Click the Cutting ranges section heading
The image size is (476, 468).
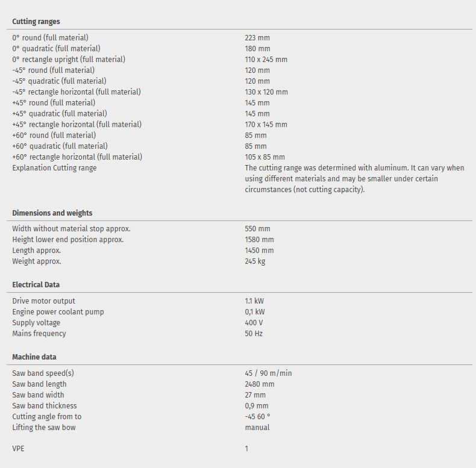(x=36, y=22)
